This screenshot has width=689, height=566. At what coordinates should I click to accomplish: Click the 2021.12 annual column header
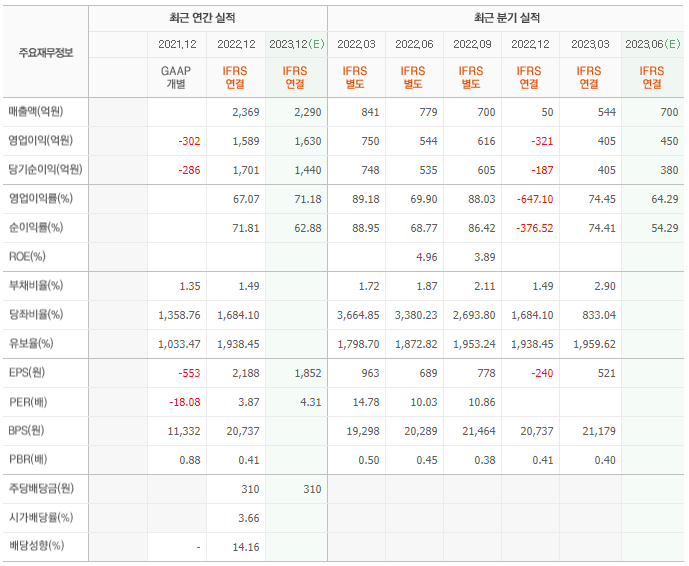[x=178, y=44]
